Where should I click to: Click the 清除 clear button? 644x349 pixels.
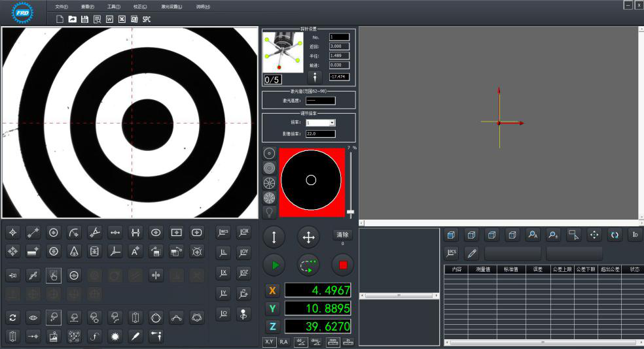[x=342, y=235]
